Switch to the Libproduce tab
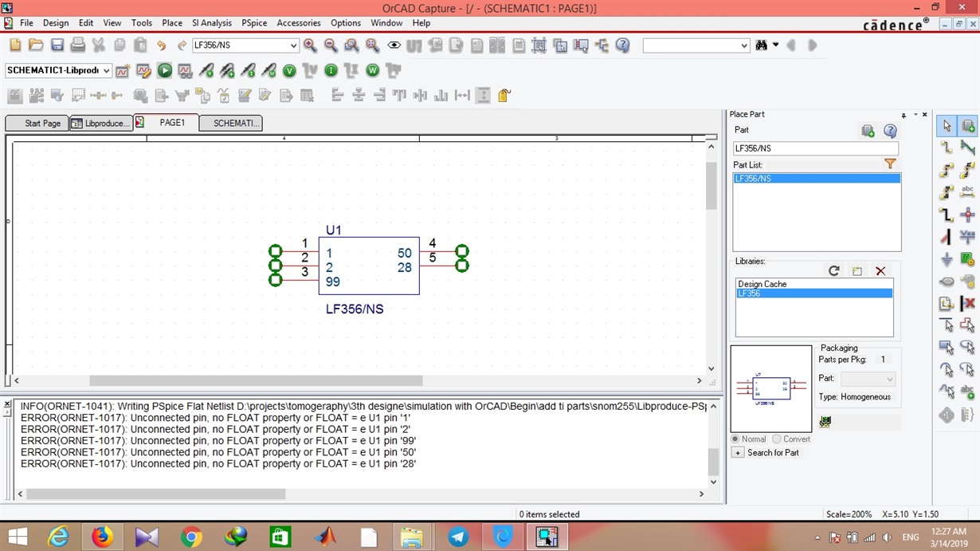 click(x=100, y=124)
